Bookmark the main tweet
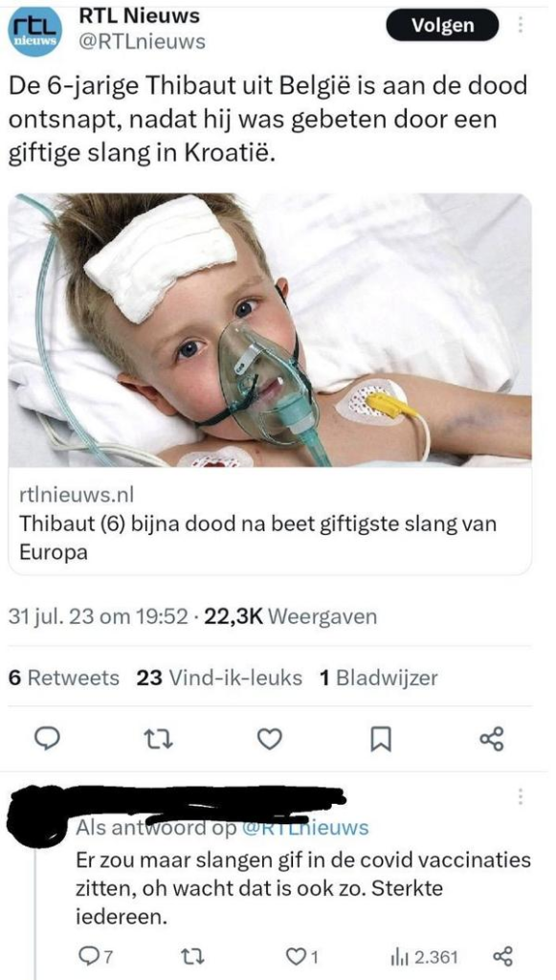The height and width of the screenshot is (980, 556). point(379,741)
